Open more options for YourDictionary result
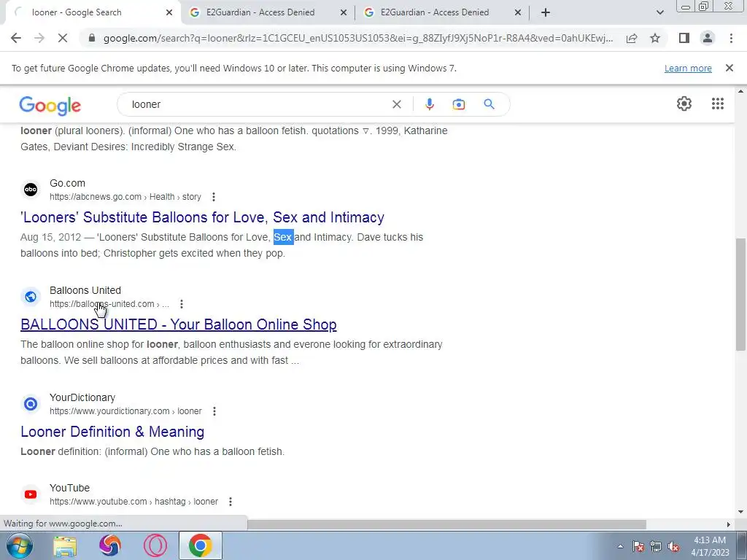The width and height of the screenshot is (747, 560). point(214,411)
